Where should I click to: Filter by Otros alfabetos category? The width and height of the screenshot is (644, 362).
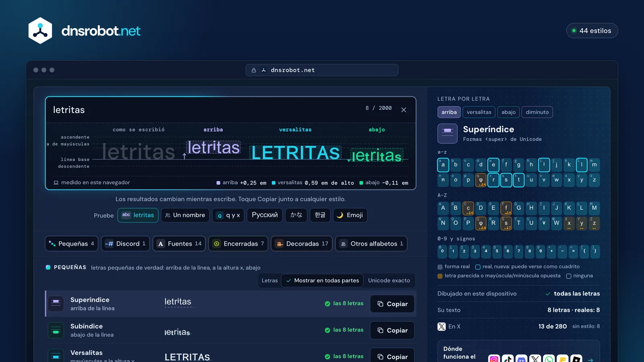point(372,243)
